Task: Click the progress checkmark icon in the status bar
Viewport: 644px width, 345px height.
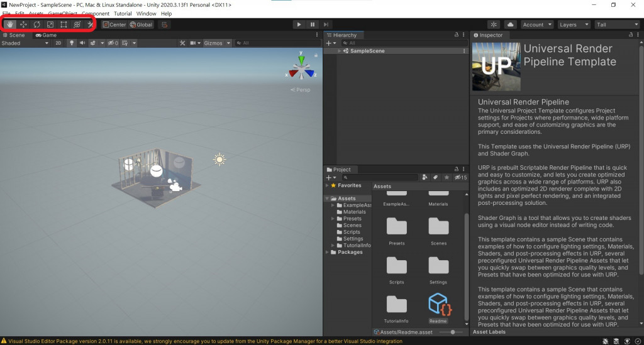Action: [638, 341]
